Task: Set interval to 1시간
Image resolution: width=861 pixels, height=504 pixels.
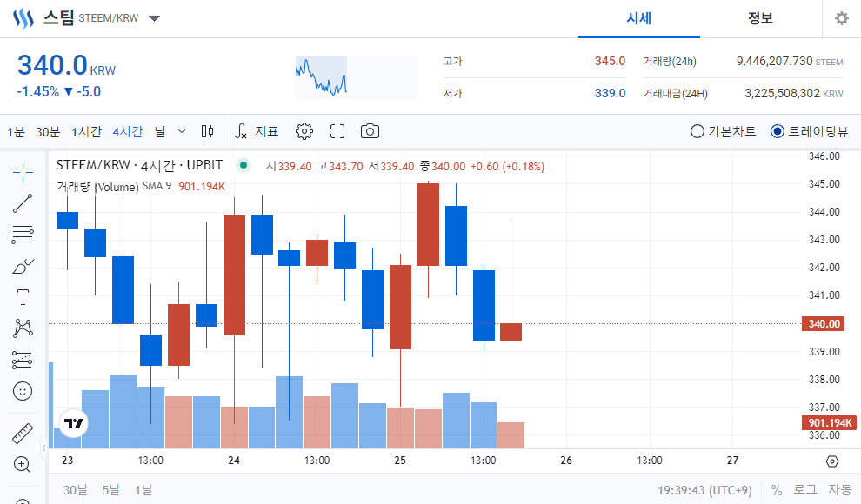Action: coord(86,131)
